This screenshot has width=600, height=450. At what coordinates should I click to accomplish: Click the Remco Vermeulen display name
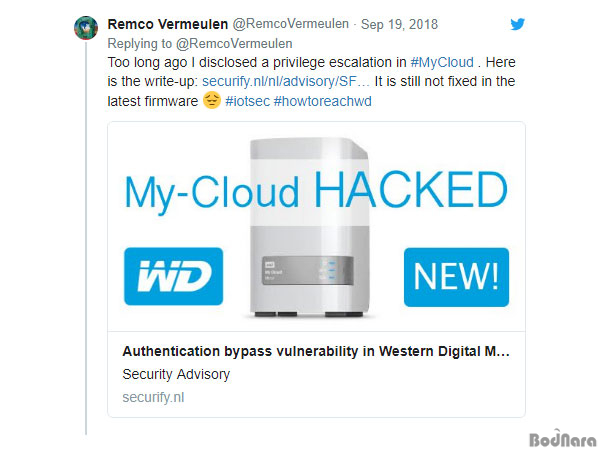tap(168, 24)
